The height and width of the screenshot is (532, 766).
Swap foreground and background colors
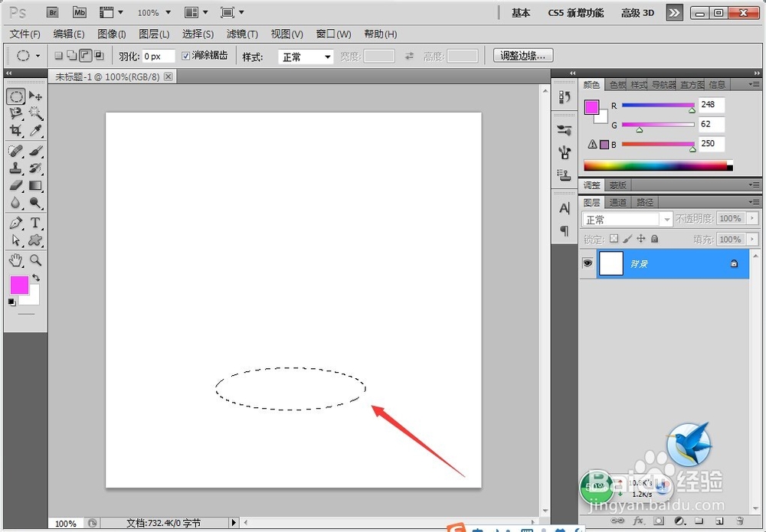tap(36, 278)
